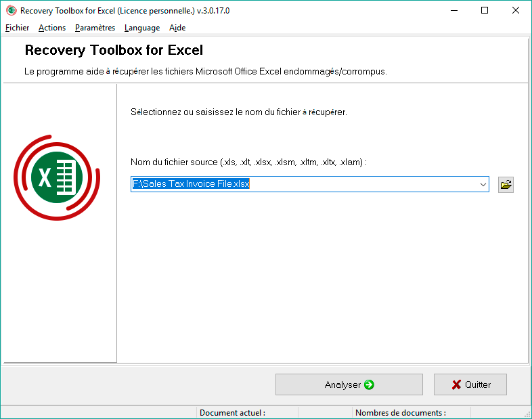This screenshot has height=419, width=532.
Task: Close the Recovery Toolbox window
Action: pos(515,11)
